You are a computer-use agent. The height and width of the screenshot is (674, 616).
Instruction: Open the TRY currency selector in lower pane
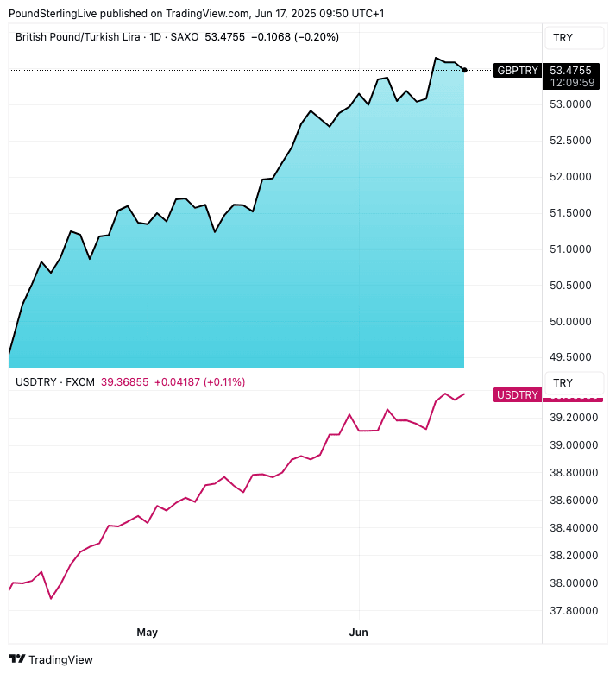[563, 382]
